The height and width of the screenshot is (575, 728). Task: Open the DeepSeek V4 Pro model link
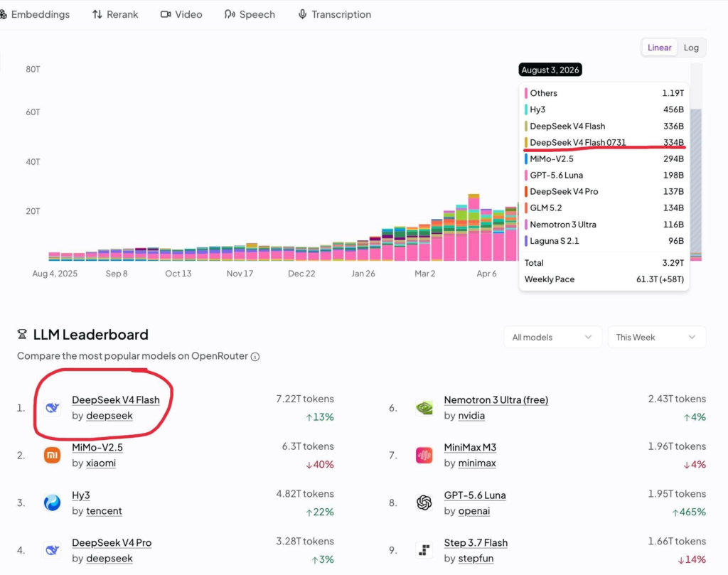112,542
